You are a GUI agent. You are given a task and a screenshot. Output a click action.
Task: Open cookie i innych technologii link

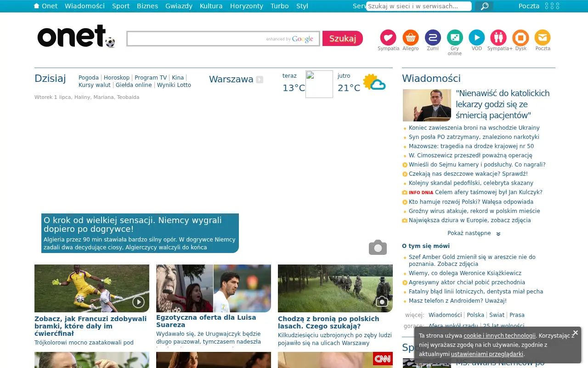499,336
